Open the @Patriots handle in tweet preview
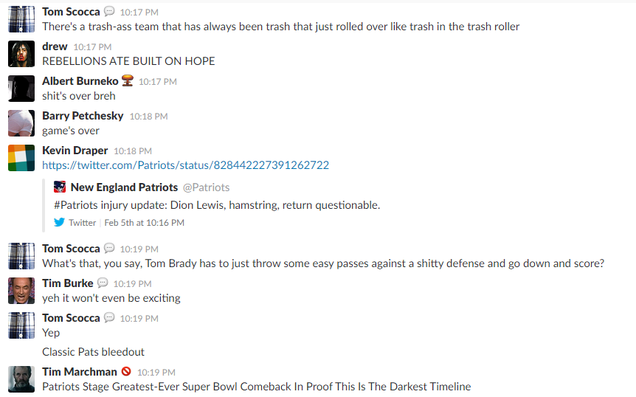636x397 pixels. 206,187
